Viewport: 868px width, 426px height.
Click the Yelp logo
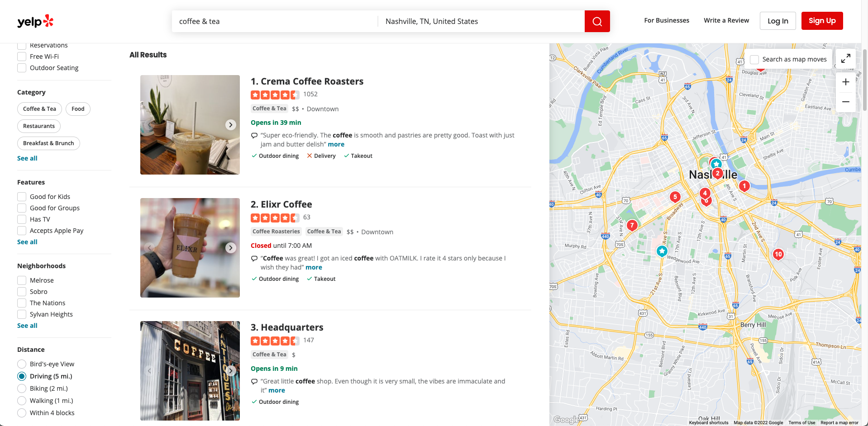pos(35,21)
